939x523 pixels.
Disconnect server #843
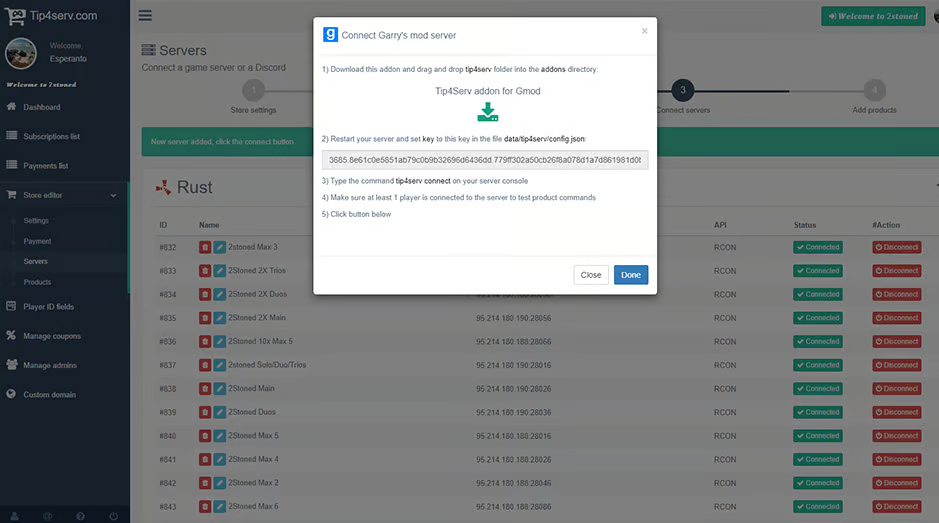point(896,507)
